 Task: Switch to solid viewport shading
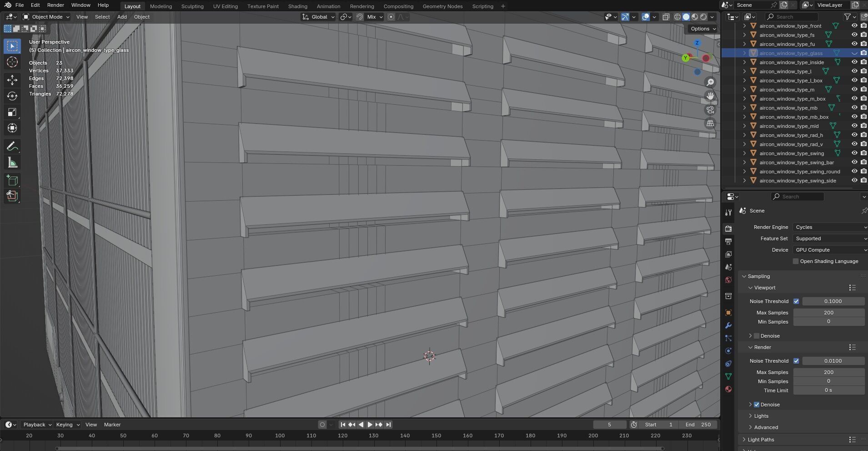coord(686,17)
